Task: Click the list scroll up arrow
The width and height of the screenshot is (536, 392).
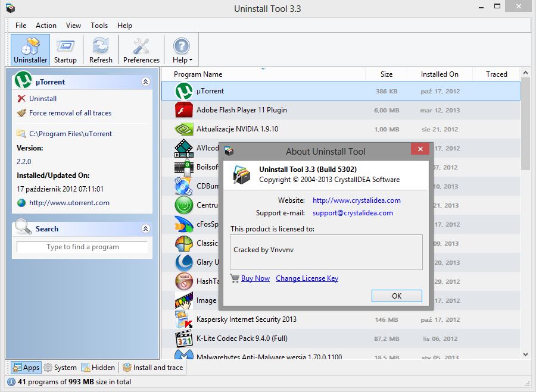Action: click(x=525, y=73)
